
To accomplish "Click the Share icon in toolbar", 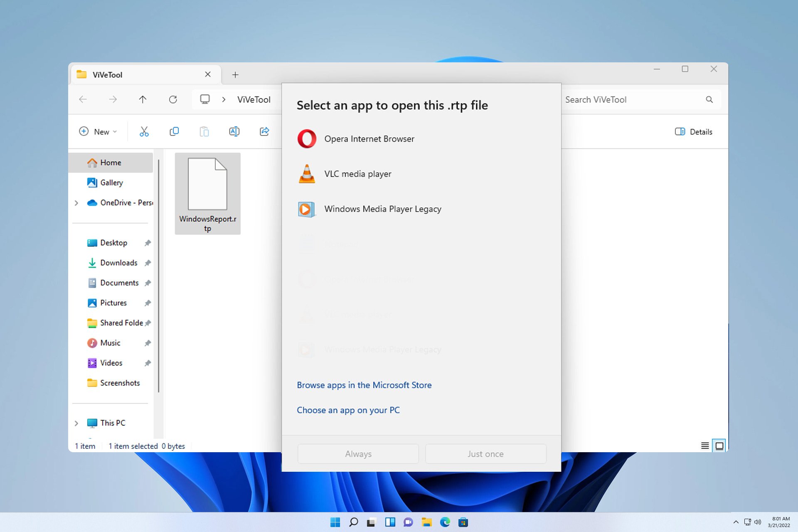I will [x=264, y=132].
